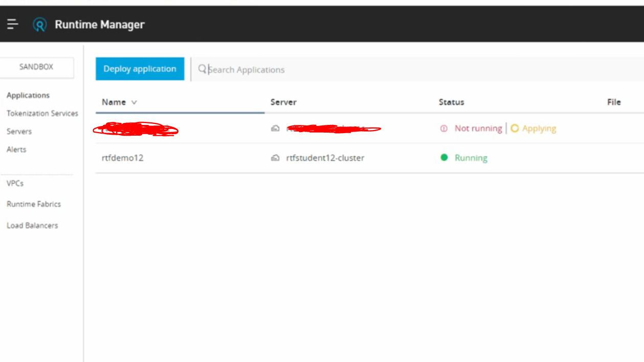Open the Runtime Fabrics page
644x362 pixels.
(x=34, y=204)
